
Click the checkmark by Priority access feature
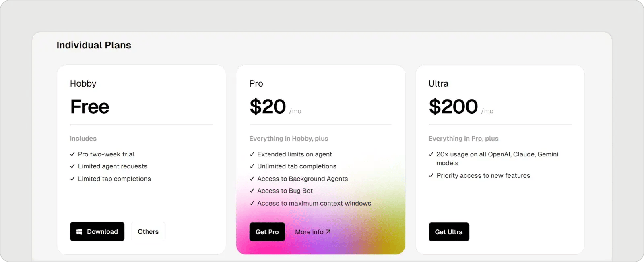point(431,175)
